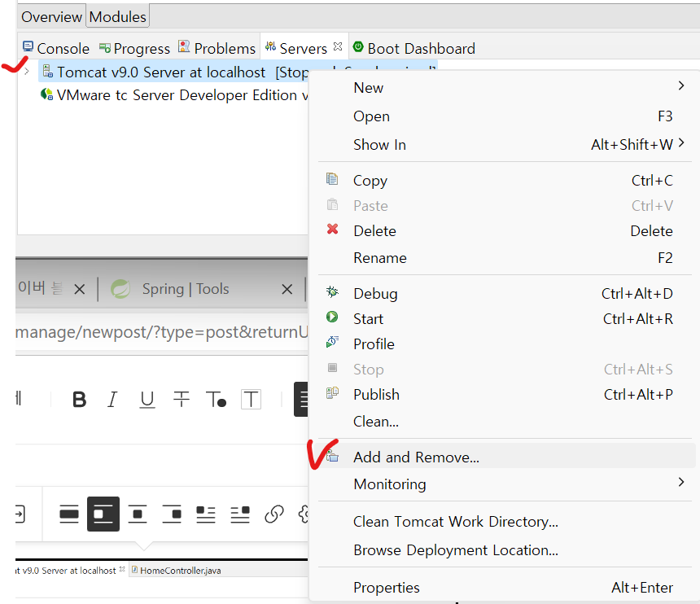
Task: Expand the Tomcat v9.0 Server tree node
Action: (x=27, y=72)
